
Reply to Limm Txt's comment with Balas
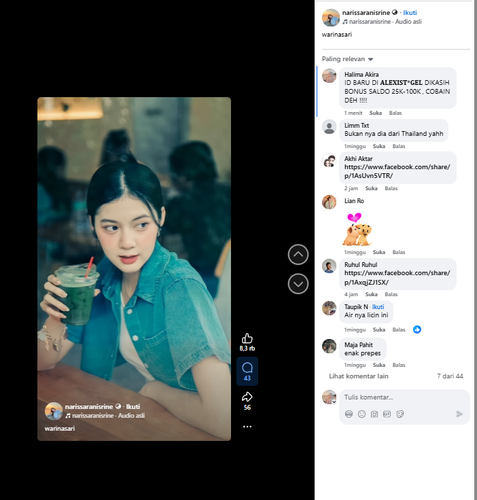(x=399, y=146)
